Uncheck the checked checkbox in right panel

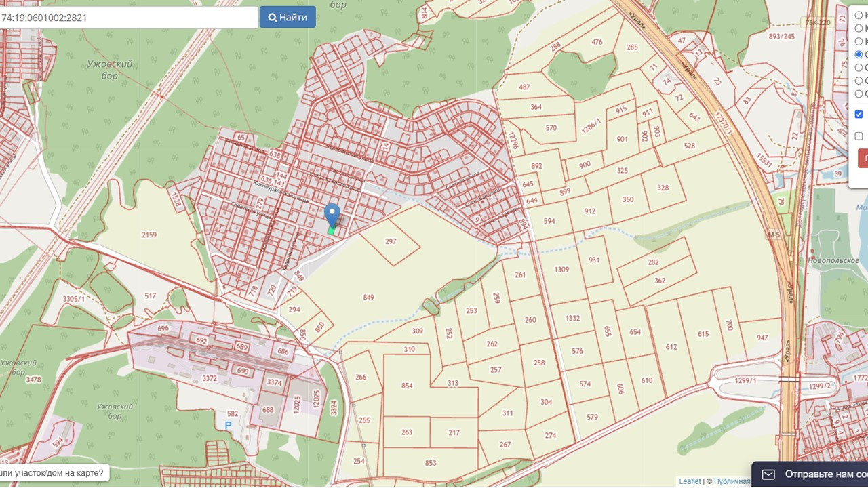pos(859,114)
